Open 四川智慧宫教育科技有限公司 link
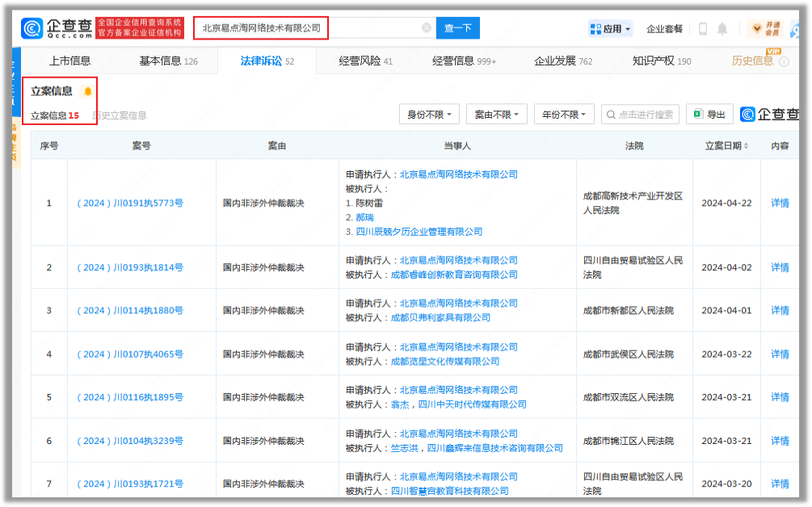The image size is (812, 507). [449, 491]
